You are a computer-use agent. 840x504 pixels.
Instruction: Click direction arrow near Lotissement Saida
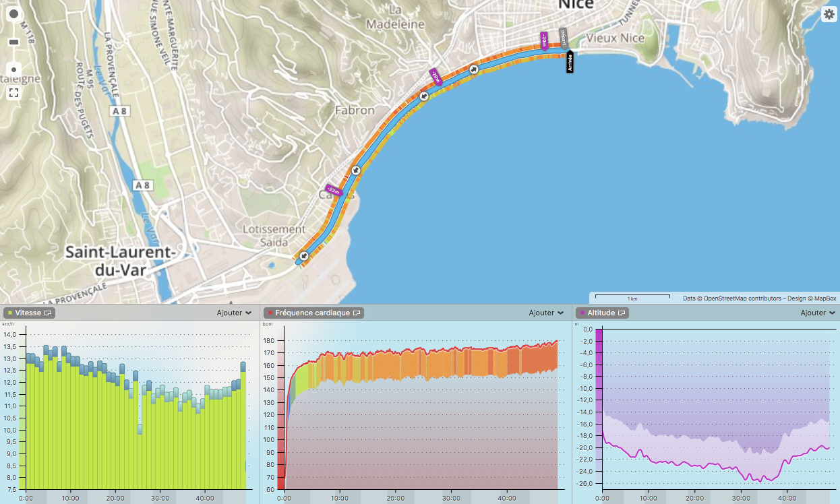(304, 256)
